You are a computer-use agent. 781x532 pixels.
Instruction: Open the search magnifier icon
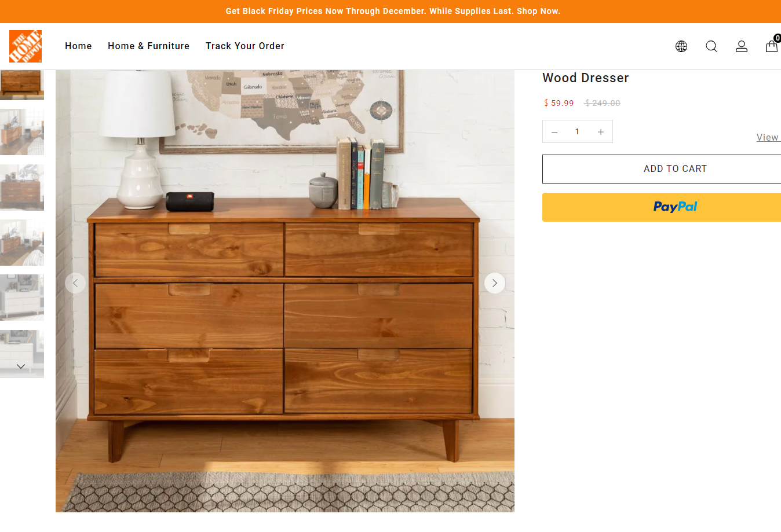pos(711,46)
